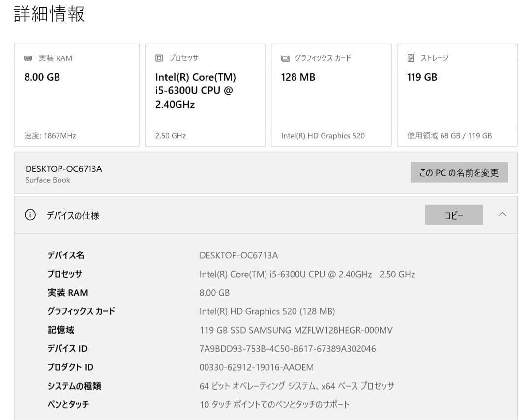This screenshot has width=531, height=420.
Task: Click the info icon next to デバイスの仕様
Action: click(x=30, y=215)
